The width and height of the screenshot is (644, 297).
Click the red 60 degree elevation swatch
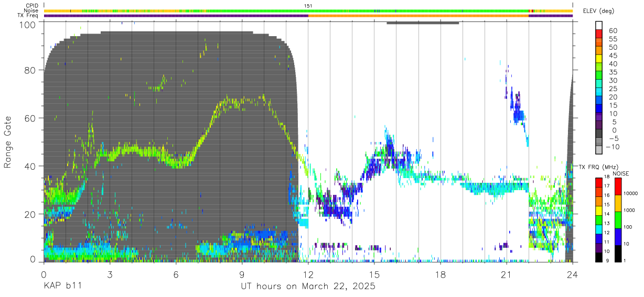coord(599,34)
